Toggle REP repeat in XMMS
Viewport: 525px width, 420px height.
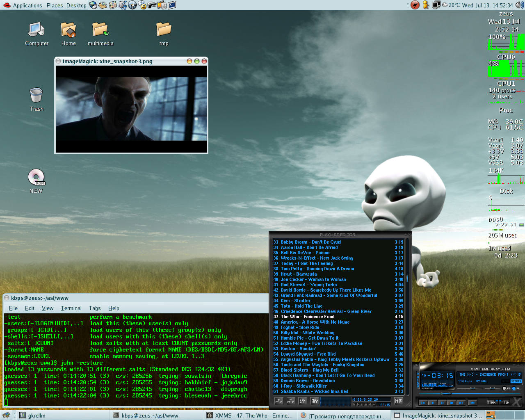coord(504,402)
